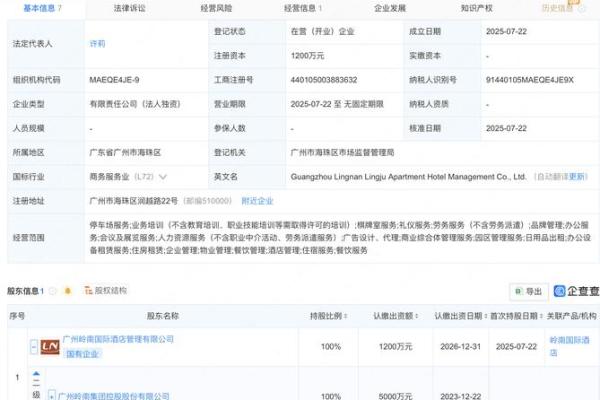Viewport: 600px width, 400px height.
Task: Open 广州岭南集团控股股份有限公司 link
Action: (114, 396)
